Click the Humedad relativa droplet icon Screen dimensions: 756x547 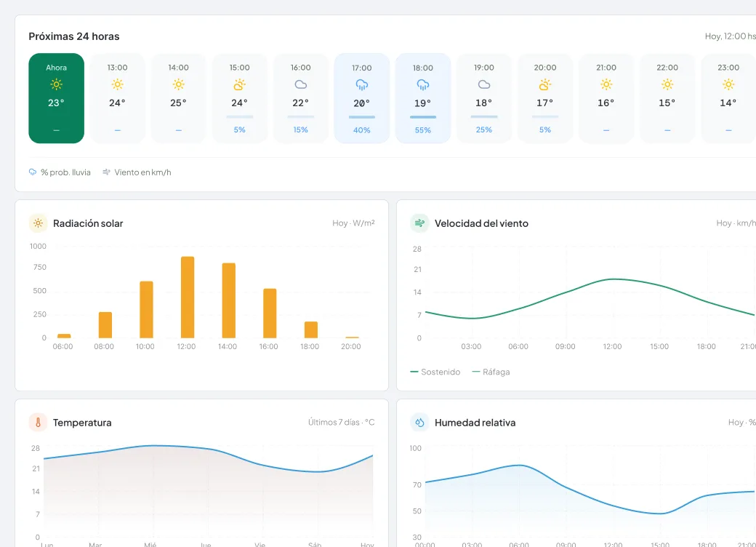(419, 423)
